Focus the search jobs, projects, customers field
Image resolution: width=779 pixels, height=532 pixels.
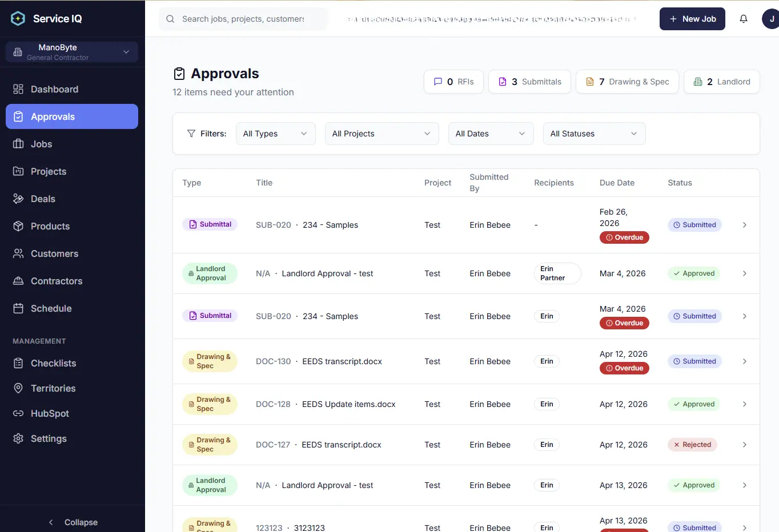coord(243,19)
